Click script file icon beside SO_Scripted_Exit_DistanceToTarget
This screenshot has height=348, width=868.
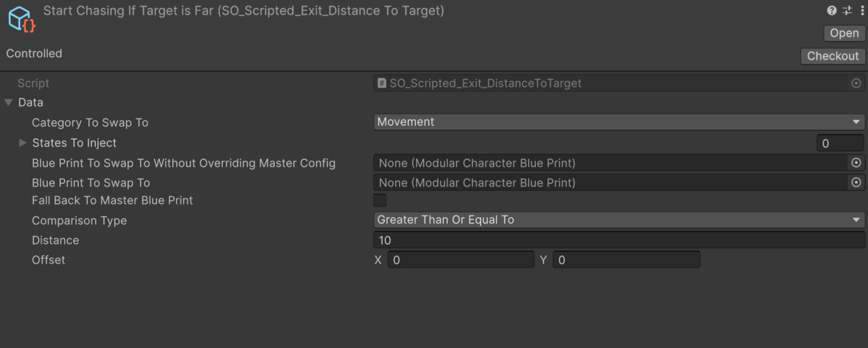click(382, 83)
